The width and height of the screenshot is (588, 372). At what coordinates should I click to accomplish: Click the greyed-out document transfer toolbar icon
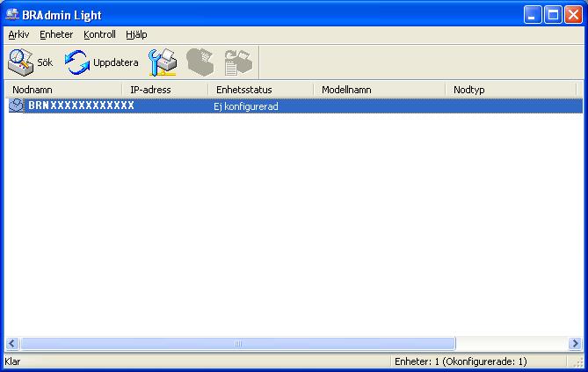pyautogui.click(x=238, y=62)
